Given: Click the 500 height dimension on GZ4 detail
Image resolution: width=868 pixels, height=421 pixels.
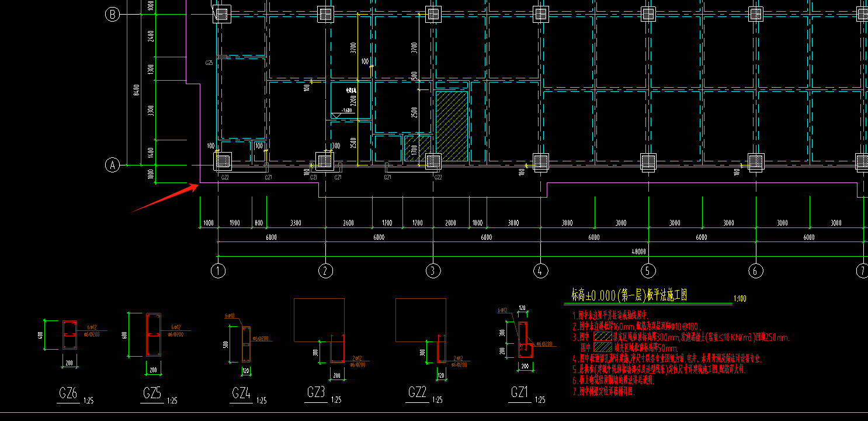Looking at the screenshot, I should pos(226,344).
